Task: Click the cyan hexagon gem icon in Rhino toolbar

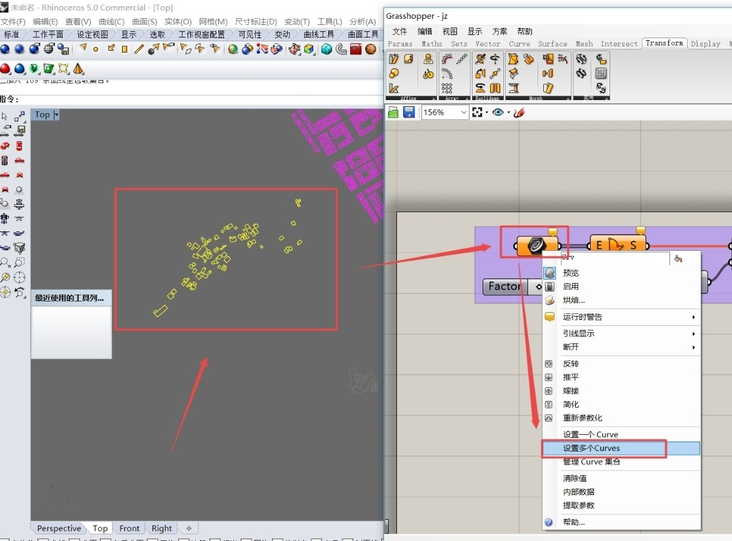Action: (x=327, y=49)
